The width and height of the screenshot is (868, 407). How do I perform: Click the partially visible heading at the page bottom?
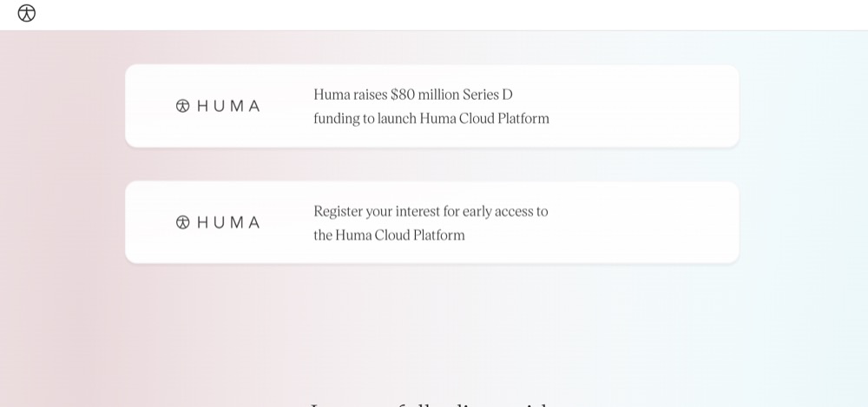(431, 404)
